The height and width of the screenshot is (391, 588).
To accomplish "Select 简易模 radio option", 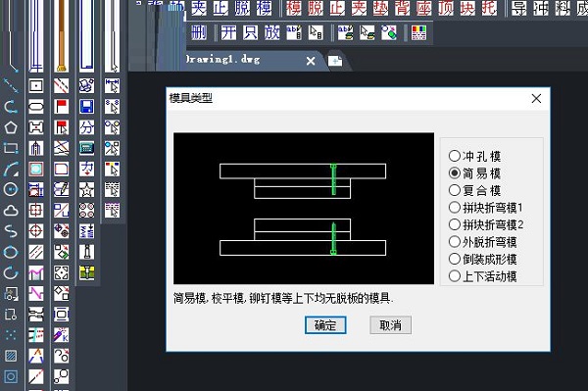I will (474, 173).
